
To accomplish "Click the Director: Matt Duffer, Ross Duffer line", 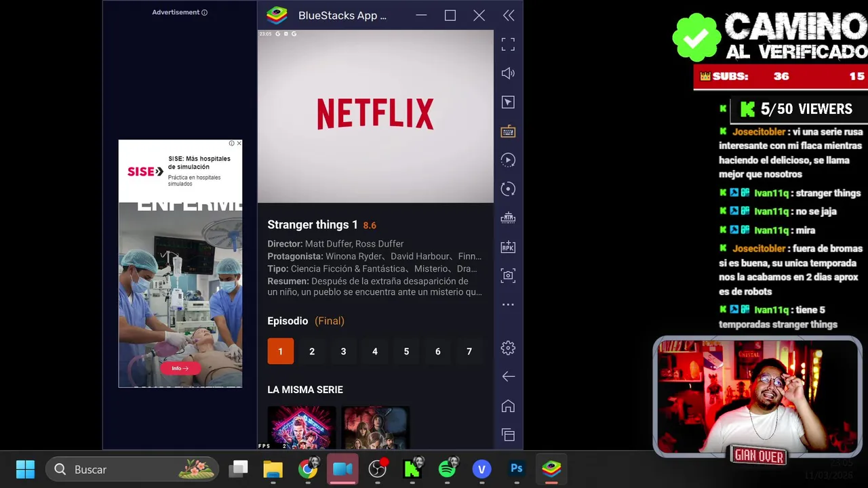I will click(336, 244).
